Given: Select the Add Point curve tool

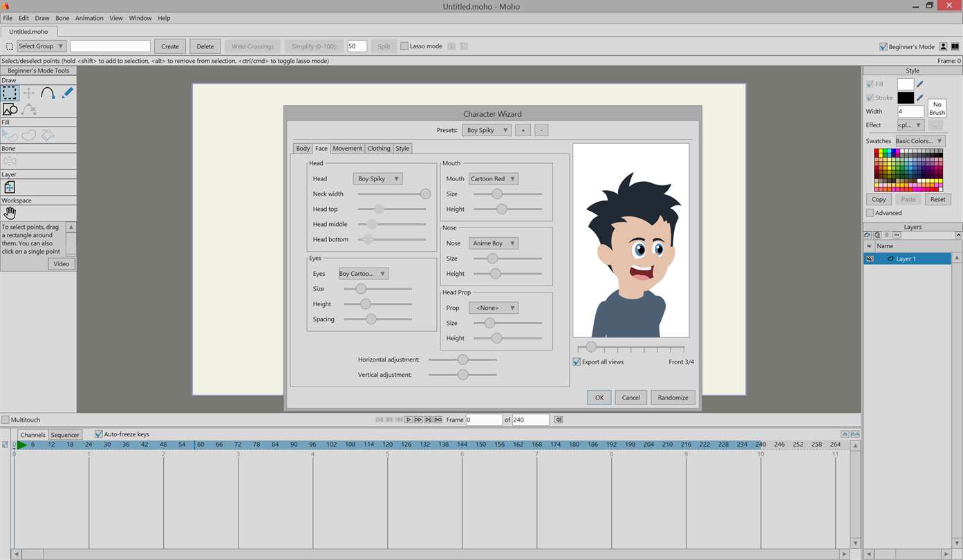Looking at the screenshot, I should (48, 93).
